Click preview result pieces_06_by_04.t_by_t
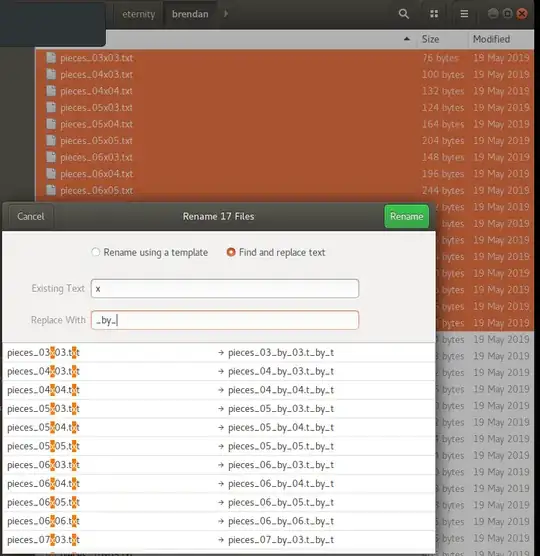 click(x=281, y=484)
